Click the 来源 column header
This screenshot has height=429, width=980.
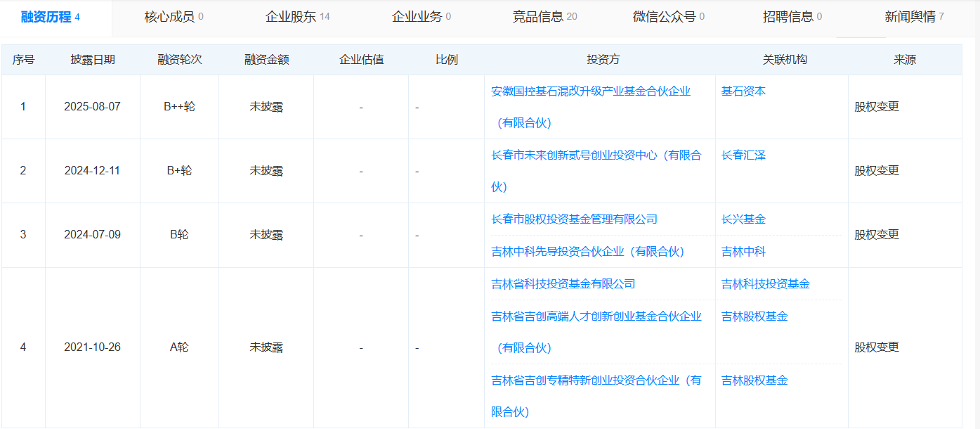(905, 60)
